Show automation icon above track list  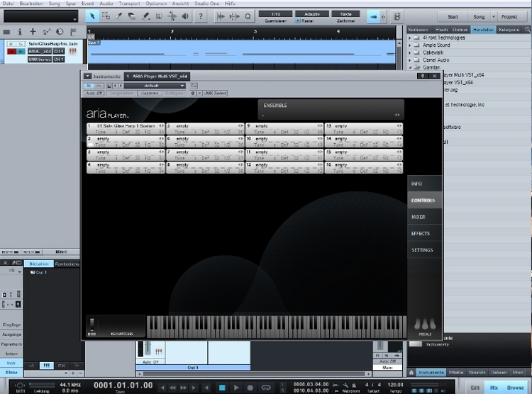47,32
